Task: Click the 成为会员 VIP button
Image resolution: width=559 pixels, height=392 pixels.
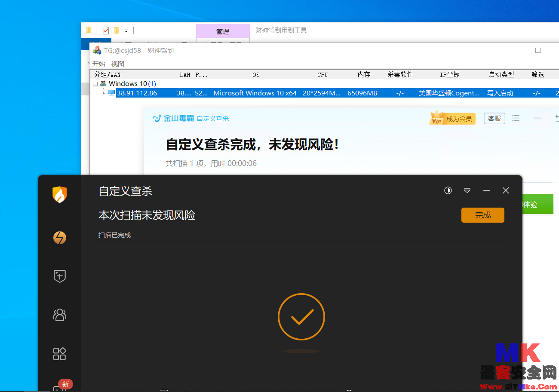Action: point(452,118)
